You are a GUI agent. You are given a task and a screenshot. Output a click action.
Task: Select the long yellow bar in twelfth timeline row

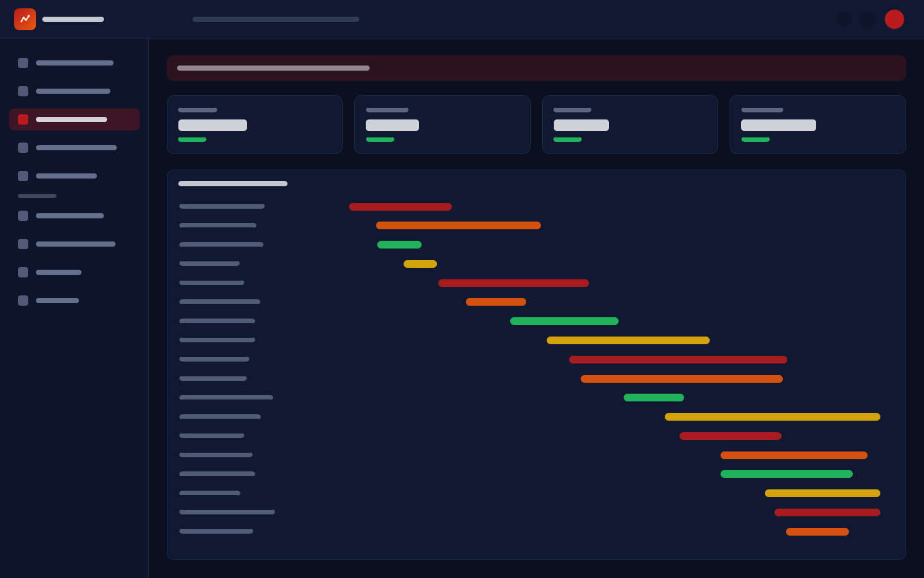(x=773, y=417)
